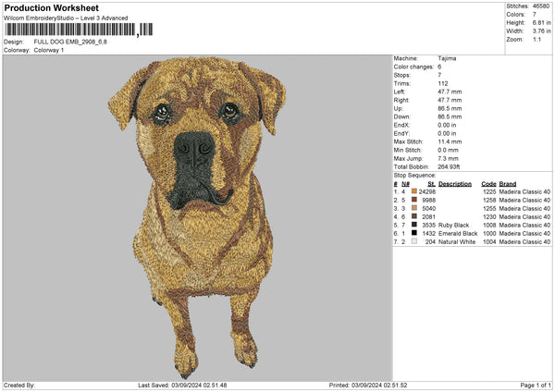The width and height of the screenshot is (555, 392).
Task: Click the Emerald Black color swatch
Action: click(414, 233)
